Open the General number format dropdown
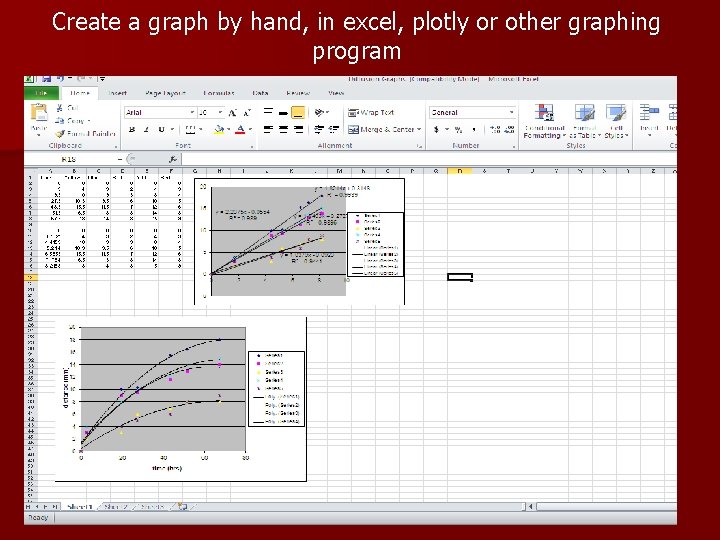The image size is (720, 540). tap(511, 112)
